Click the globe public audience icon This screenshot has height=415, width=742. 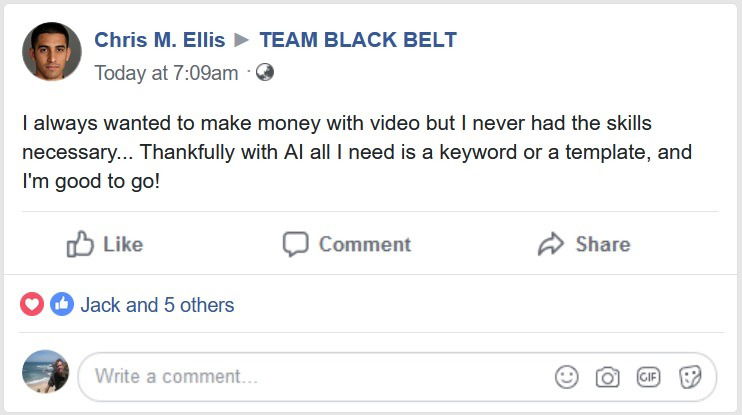click(x=265, y=72)
